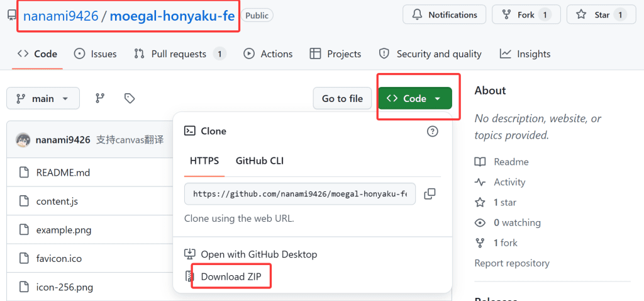Open the README.md file
Viewport: 644px width, 301px height.
pyautogui.click(x=63, y=173)
